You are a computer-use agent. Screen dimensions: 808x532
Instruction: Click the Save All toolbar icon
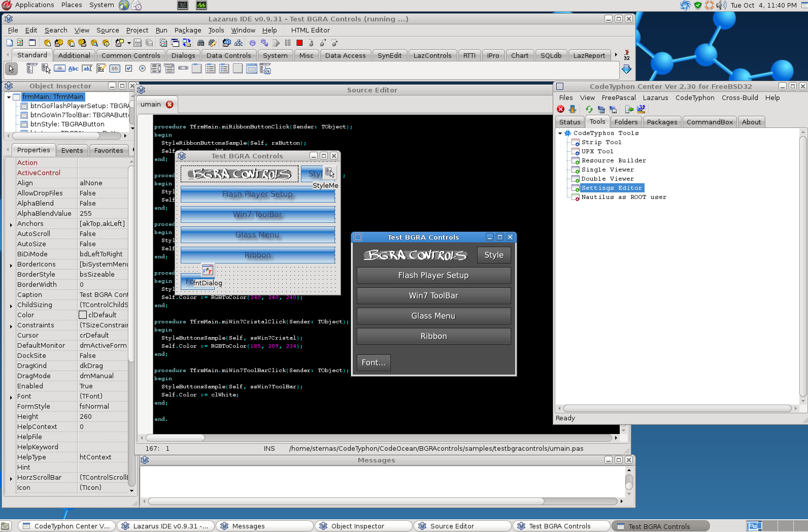[x=149, y=43]
